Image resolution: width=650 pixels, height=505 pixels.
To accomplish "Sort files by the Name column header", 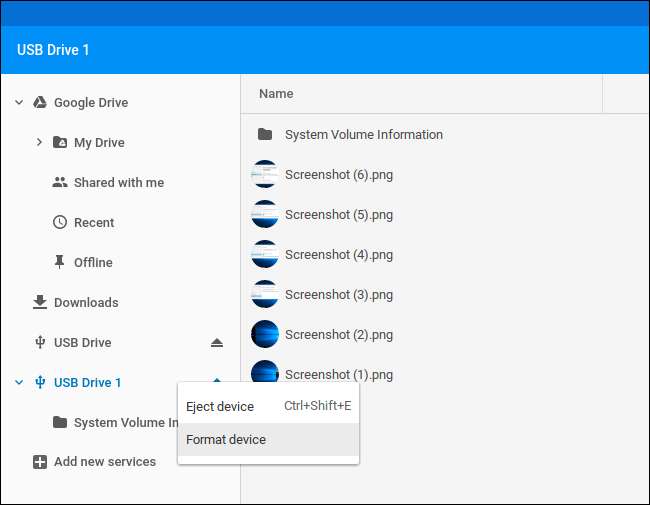I will tap(276, 94).
